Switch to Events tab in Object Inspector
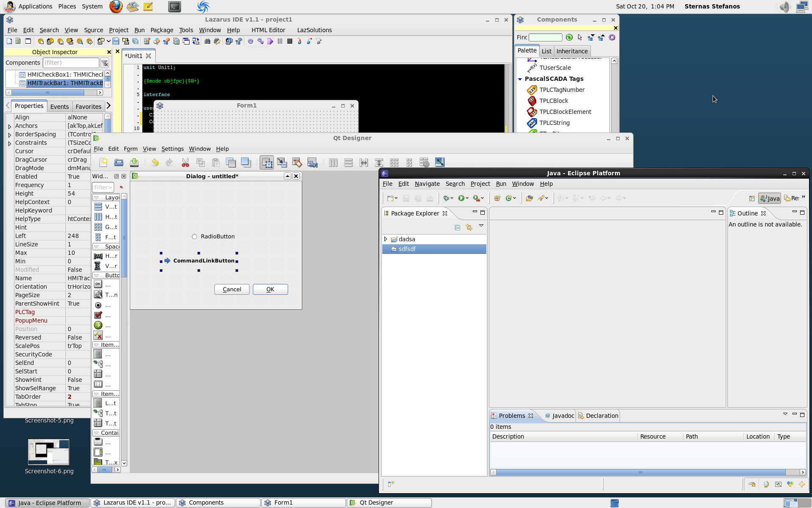 coord(59,107)
